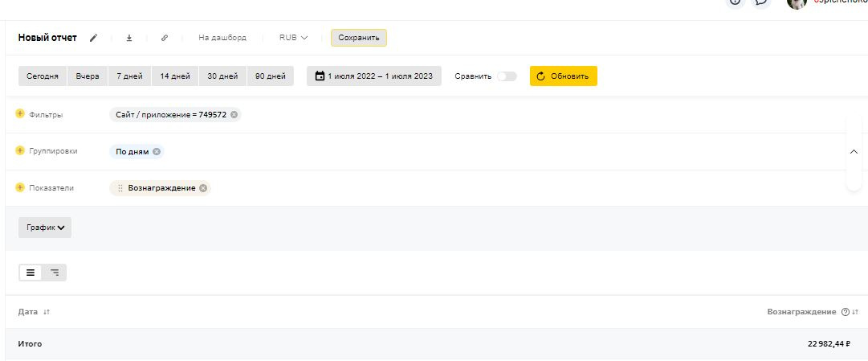Click the Сохранить button
The image size is (868, 361).
pyautogui.click(x=359, y=38)
